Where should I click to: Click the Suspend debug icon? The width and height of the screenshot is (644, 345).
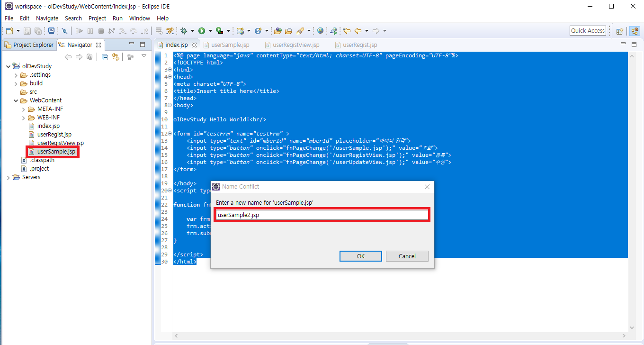click(90, 31)
